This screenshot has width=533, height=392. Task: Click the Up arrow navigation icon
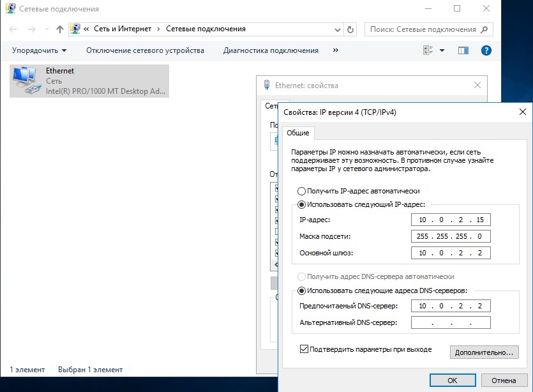(x=60, y=29)
